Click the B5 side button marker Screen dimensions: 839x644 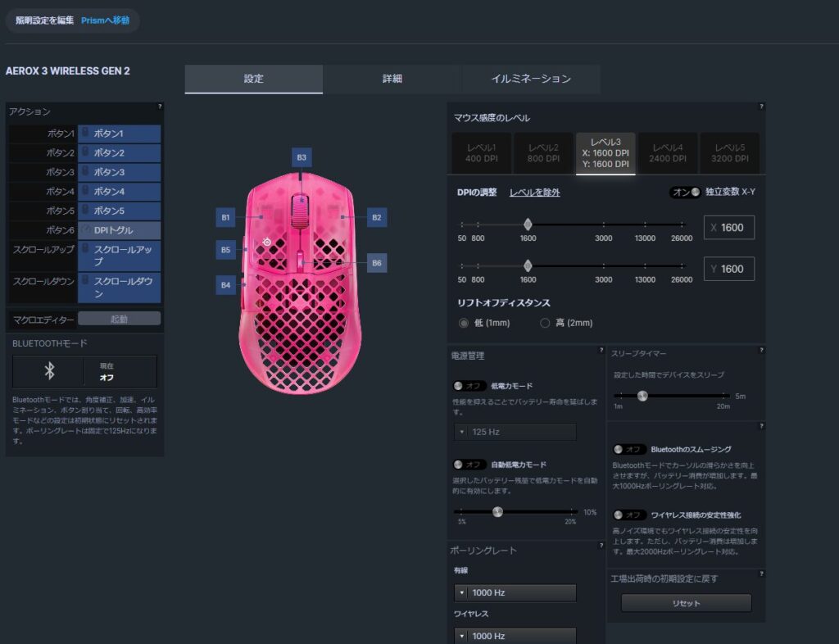pos(225,249)
